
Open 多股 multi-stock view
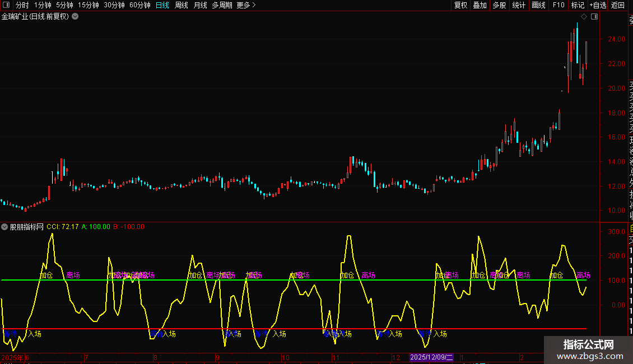pos(499,5)
